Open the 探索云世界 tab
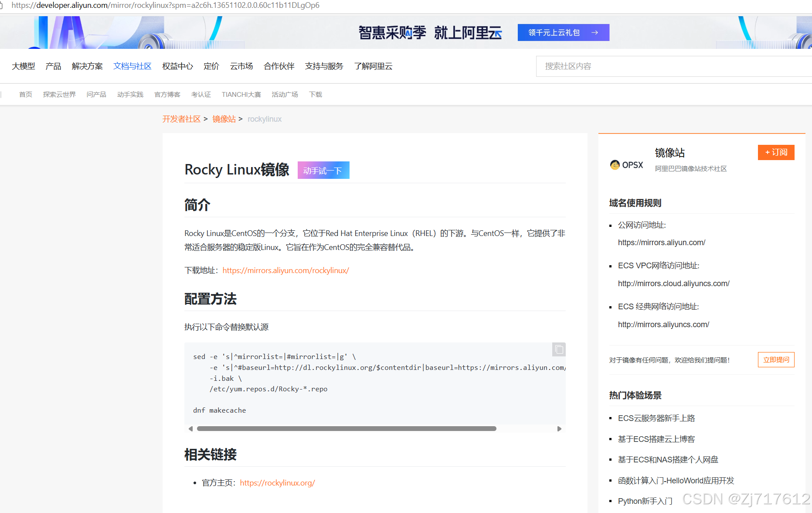812x513 pixels. [59, 94]
